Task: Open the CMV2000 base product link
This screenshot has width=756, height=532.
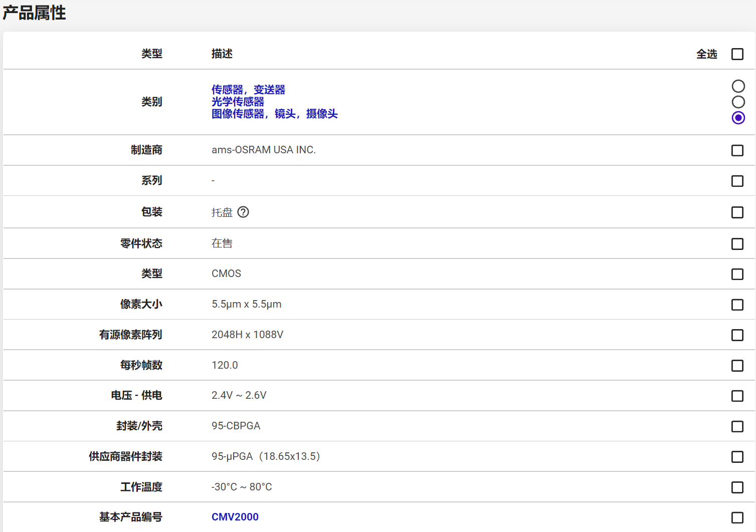Action: (x=235, y=517)
